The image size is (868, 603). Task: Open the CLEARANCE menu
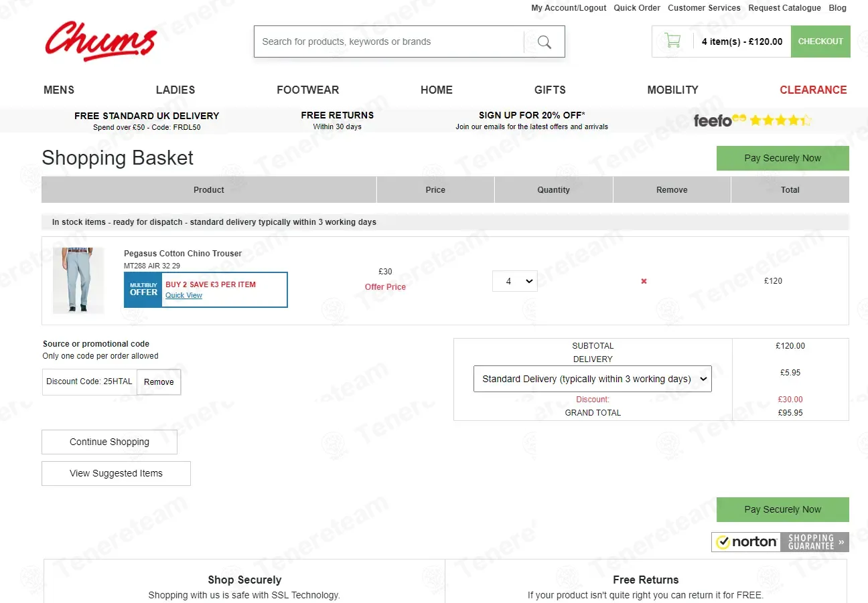coord(813,90)
